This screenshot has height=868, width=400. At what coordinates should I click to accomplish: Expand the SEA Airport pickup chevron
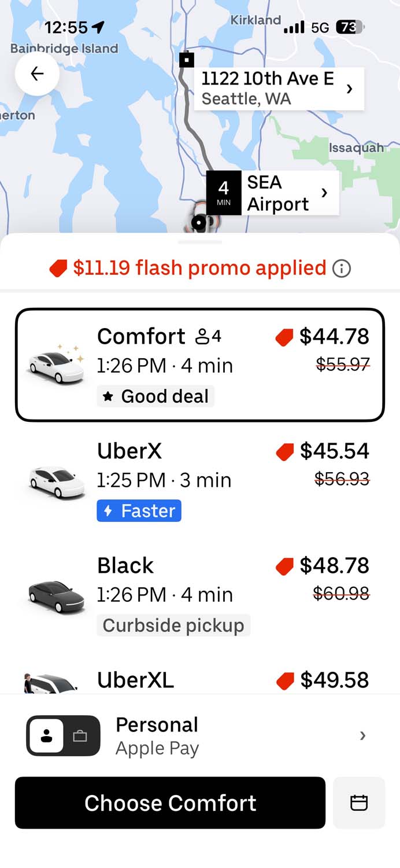[x=324, y=193]
